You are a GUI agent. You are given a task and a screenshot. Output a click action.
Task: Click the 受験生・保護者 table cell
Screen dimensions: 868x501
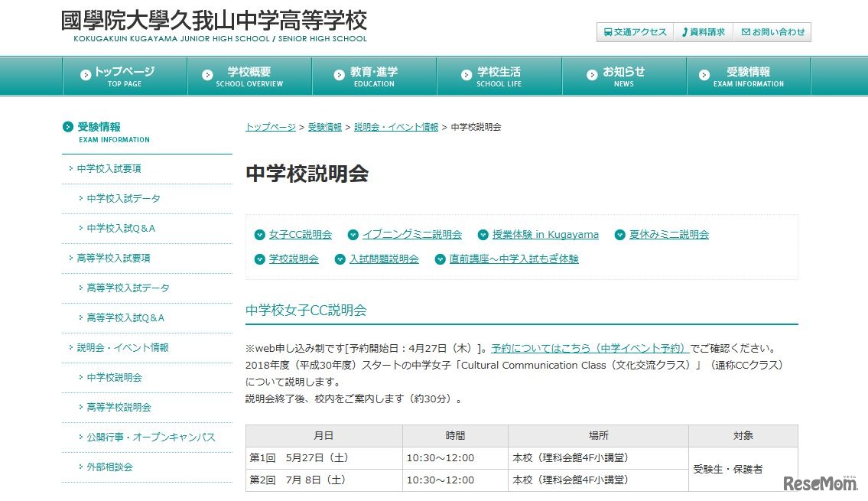(743, 470)
